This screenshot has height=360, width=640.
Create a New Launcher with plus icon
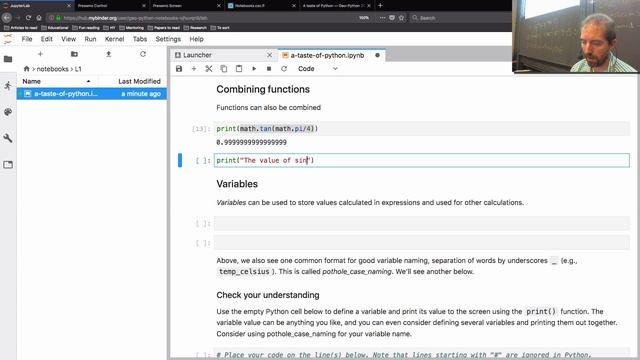coord(40,54)
